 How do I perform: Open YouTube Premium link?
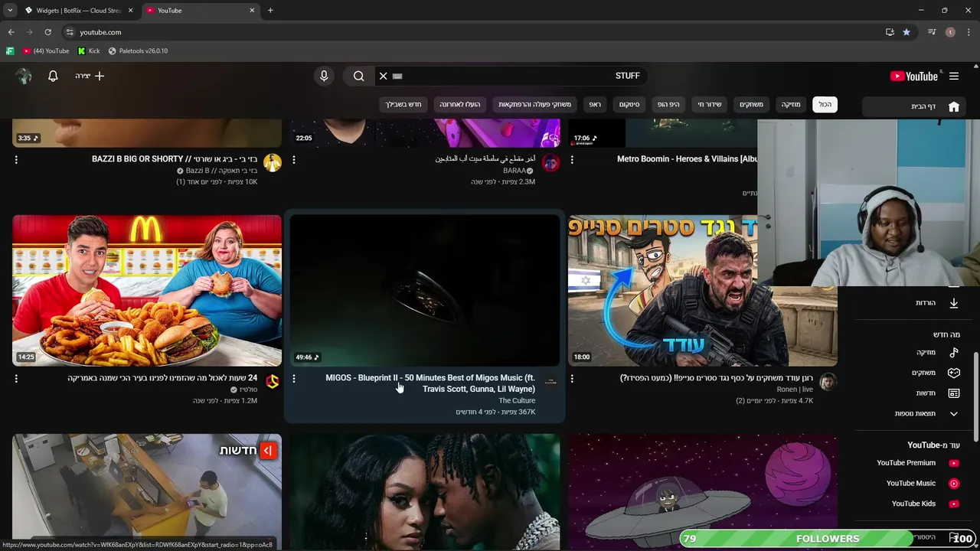coord(915,463)
